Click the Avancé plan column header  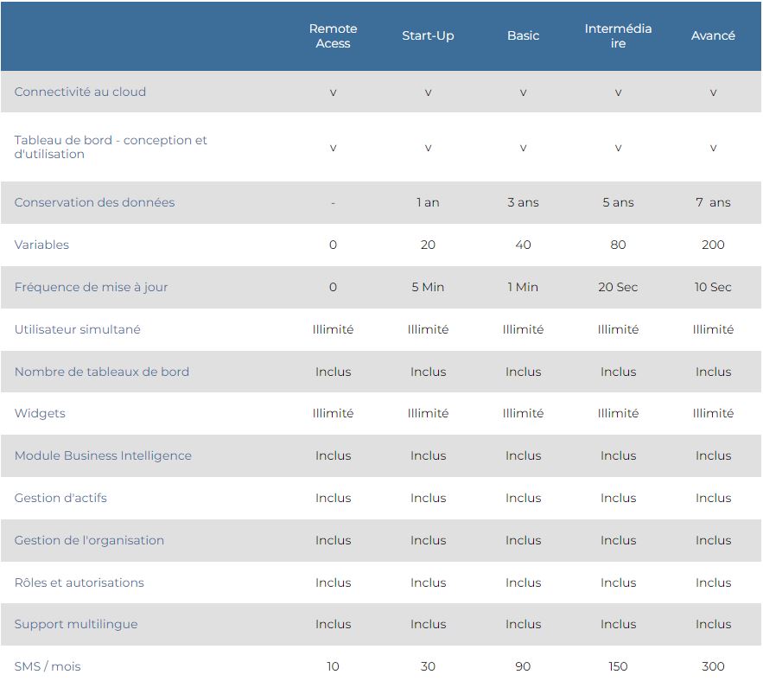[x=713, y=36]
